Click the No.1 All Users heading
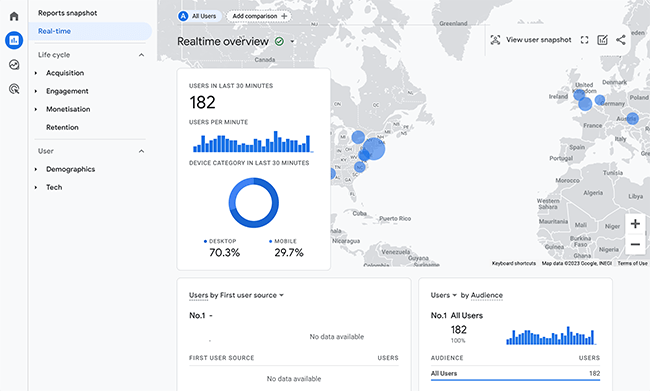Screen dimensions: 650x391 (456, 316)
